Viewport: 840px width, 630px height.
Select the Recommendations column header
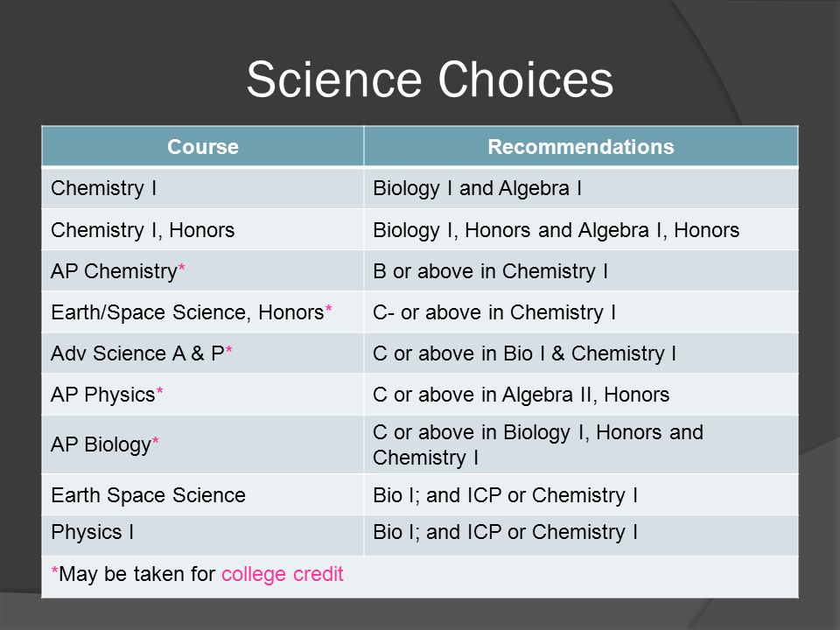click(581, 146)
